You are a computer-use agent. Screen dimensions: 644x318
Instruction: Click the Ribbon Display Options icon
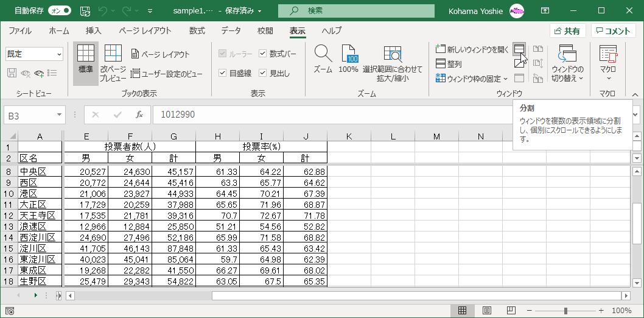coord(545,11)
